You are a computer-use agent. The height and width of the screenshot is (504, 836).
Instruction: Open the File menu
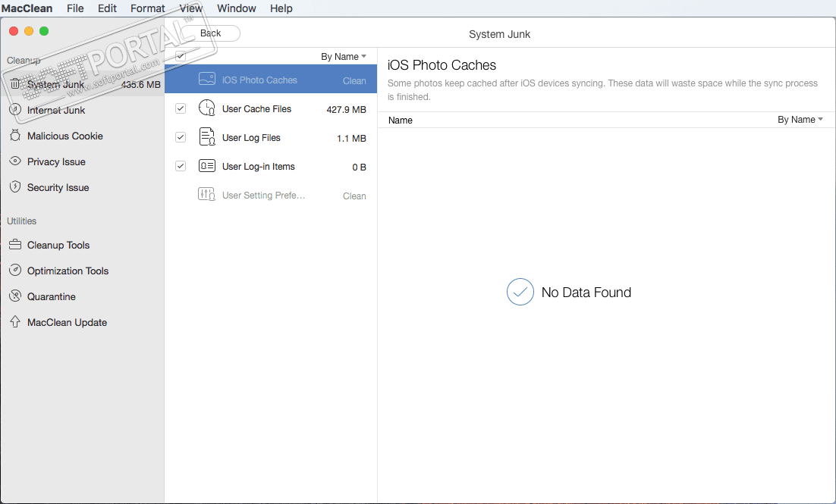click(x=75, y=8)
